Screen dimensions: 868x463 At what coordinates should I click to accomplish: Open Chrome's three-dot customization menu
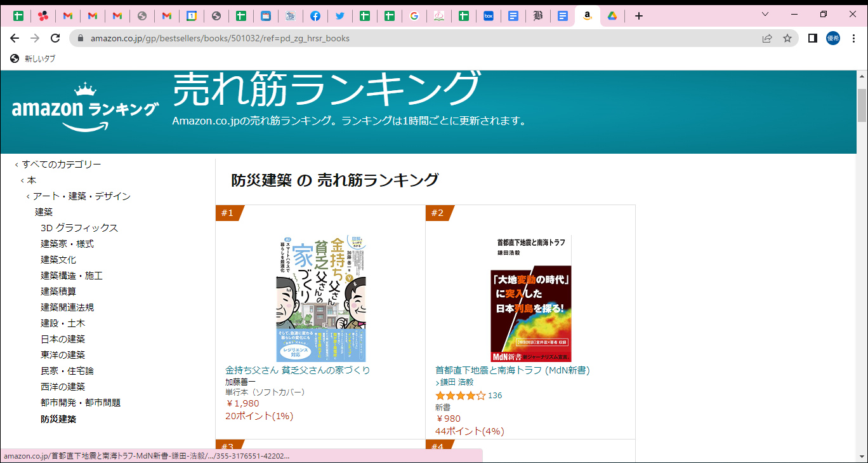[x=853, y=38]
